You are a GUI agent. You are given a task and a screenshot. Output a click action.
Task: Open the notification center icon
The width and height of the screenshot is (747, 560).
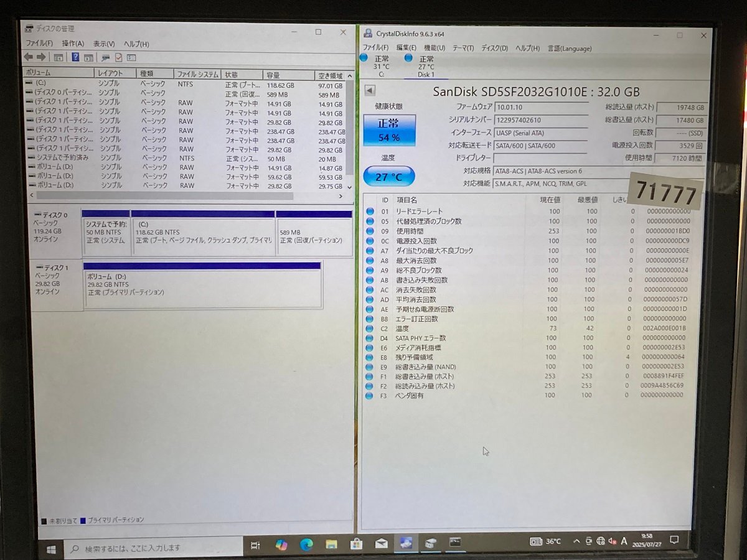674,540
